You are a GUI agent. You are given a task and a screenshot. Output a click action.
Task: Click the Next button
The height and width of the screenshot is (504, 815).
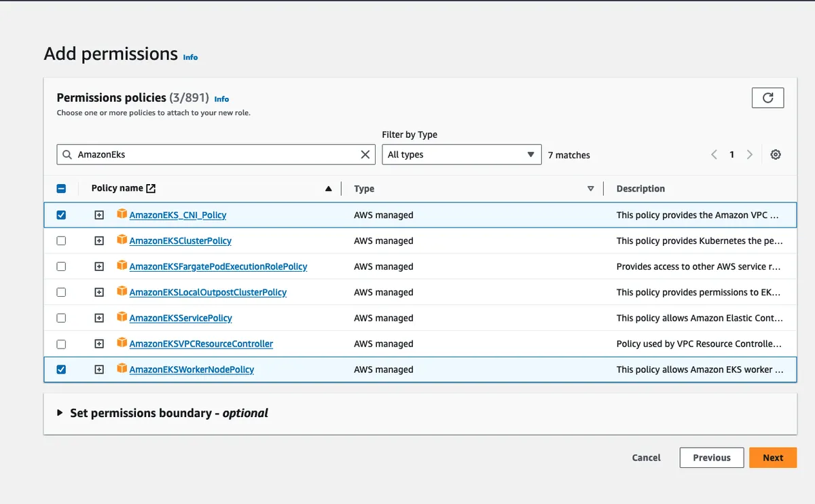pyautogui.click(x=773, y=458)
